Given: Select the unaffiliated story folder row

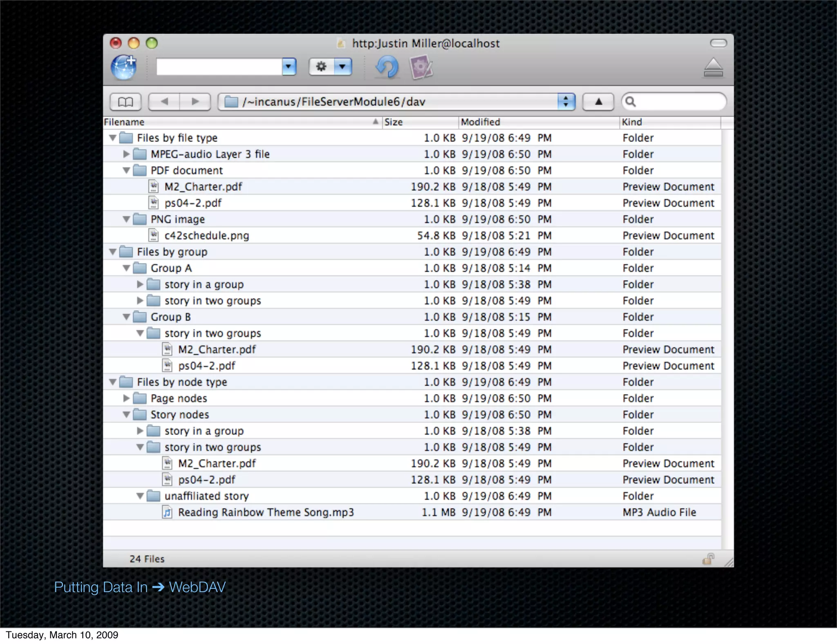Looking at the screenshot, I should 412,496.
